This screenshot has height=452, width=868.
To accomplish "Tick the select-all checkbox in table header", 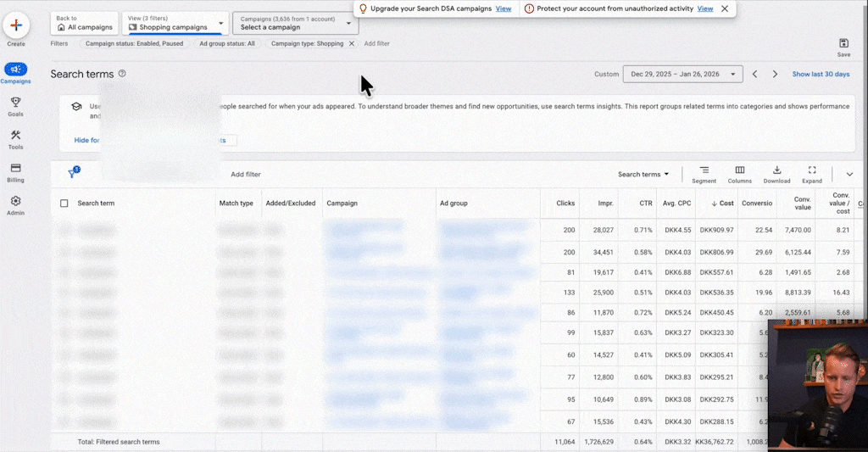I will coord(64,204).
